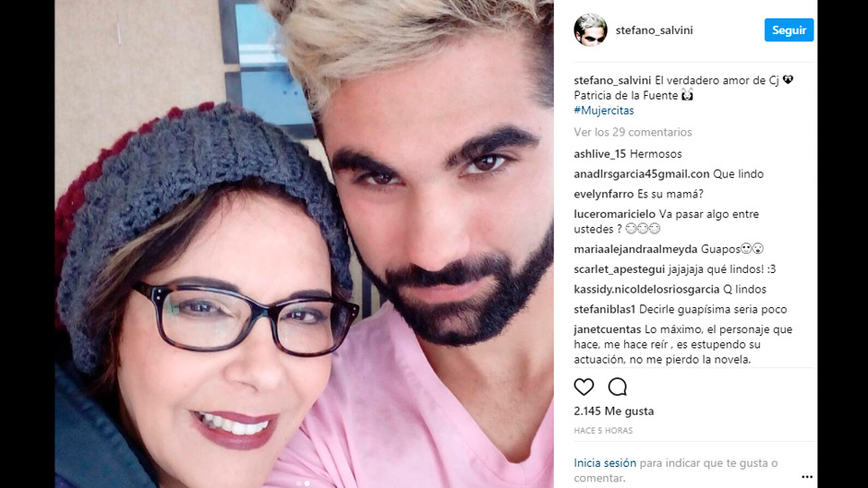The height and width of the screenshot is (488, 868).
Task: Open scarlet_apestegui commenter profile
Action: (619, 269)
